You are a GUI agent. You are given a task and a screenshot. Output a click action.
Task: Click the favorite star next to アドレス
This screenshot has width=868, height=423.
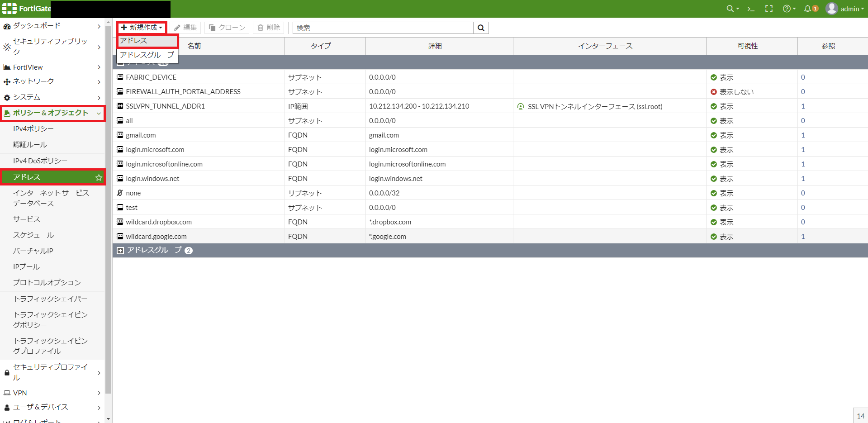click(99, 177)
